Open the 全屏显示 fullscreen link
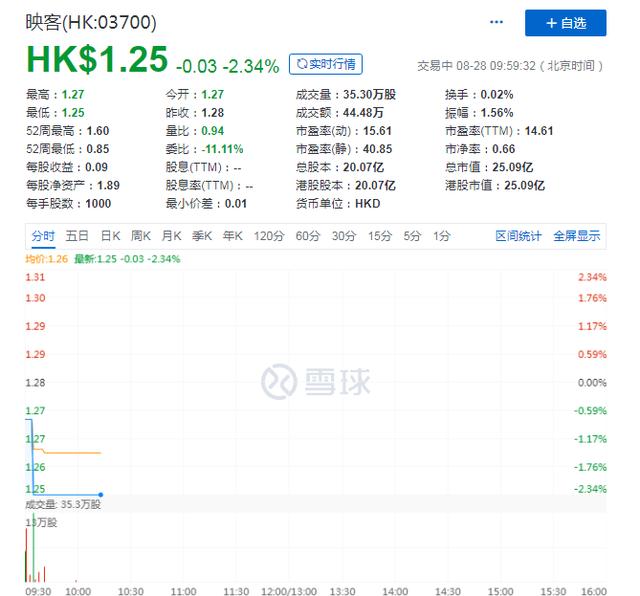 576,236
